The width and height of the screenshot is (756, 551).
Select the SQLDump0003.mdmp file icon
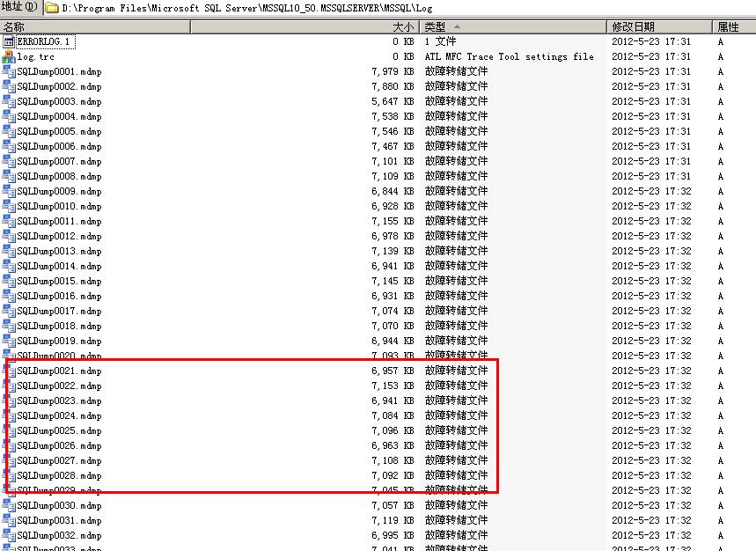(x=9, y=102)
